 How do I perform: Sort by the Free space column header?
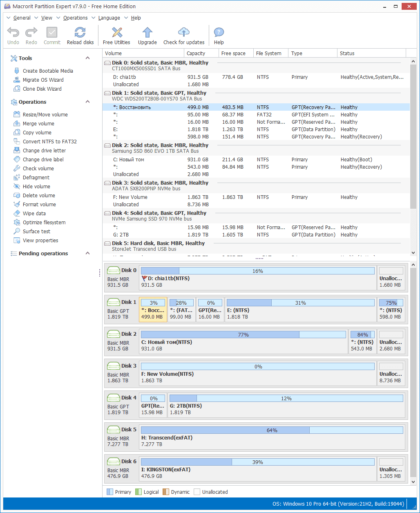[x=236, y=53]
